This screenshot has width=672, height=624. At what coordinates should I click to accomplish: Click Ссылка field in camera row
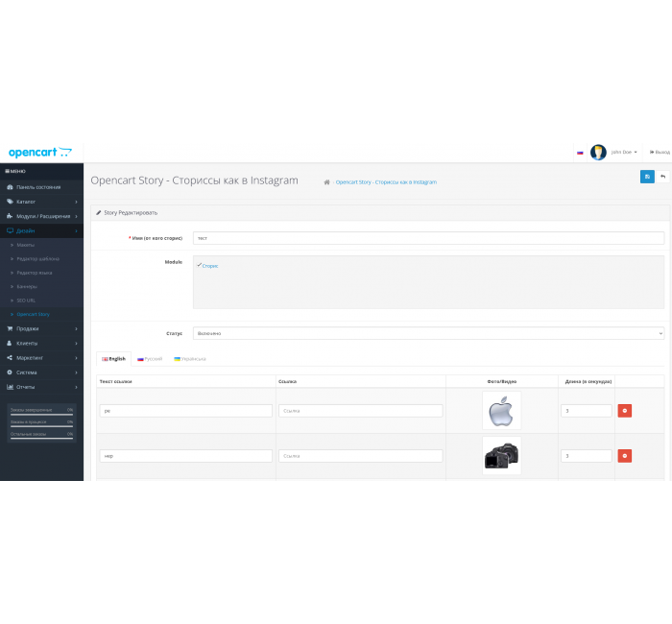click(x=360, y=456)
